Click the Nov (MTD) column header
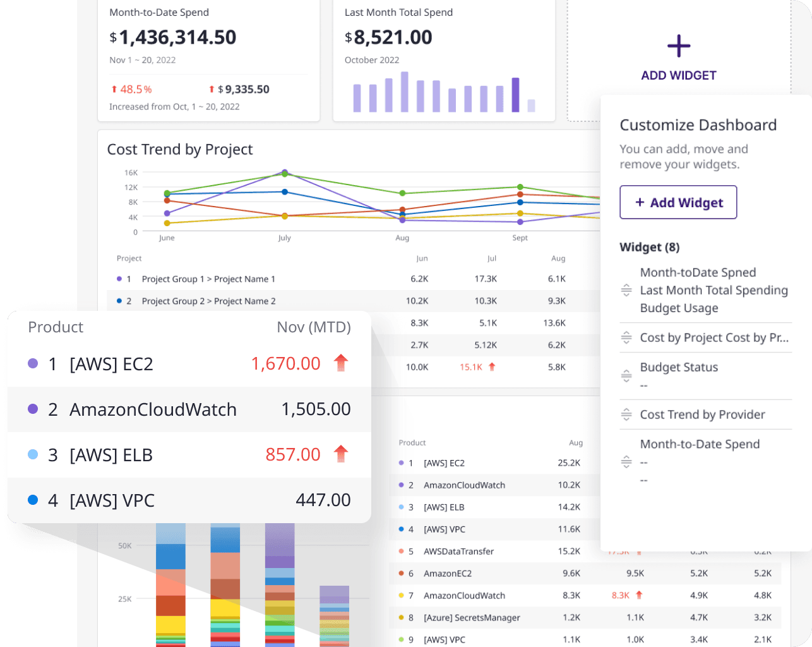Image resolution: width=812 pixels, height=647 pixels. pyautogui.click(x=313, y=327)
